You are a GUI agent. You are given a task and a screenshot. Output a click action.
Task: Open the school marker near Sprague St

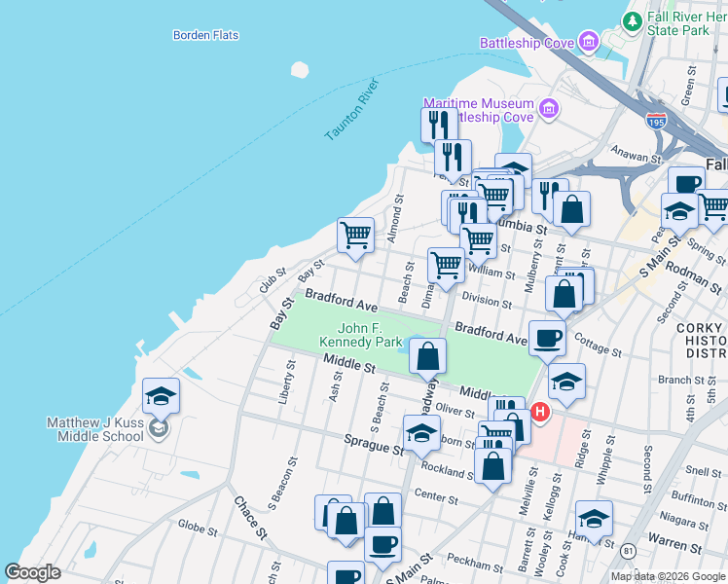click(421, 434)
